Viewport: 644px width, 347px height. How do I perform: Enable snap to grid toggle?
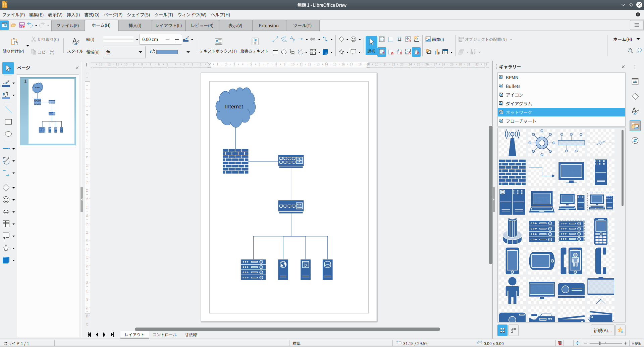click(382, 52)
